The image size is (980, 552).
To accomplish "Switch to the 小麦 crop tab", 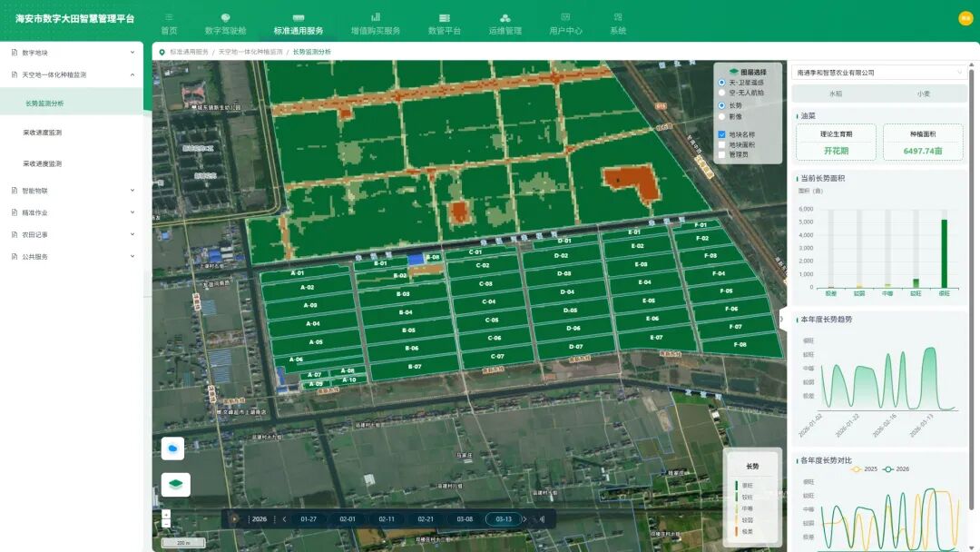I will 922,94.
